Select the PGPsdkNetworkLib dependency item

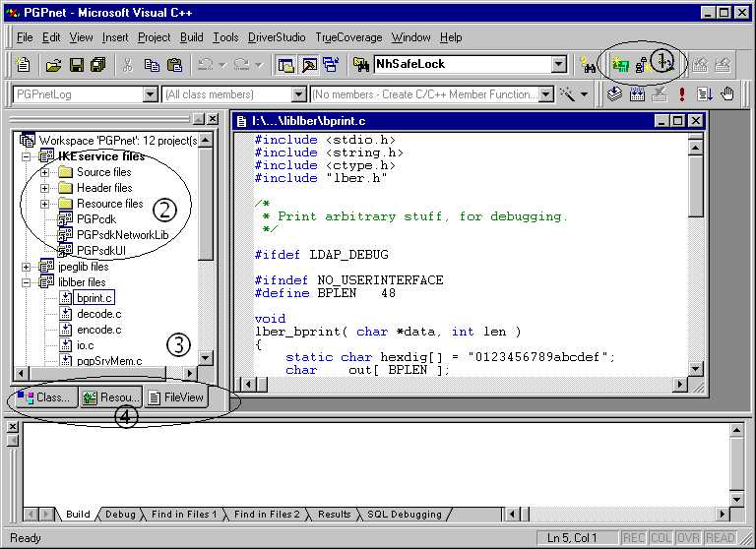click(122, 235)
